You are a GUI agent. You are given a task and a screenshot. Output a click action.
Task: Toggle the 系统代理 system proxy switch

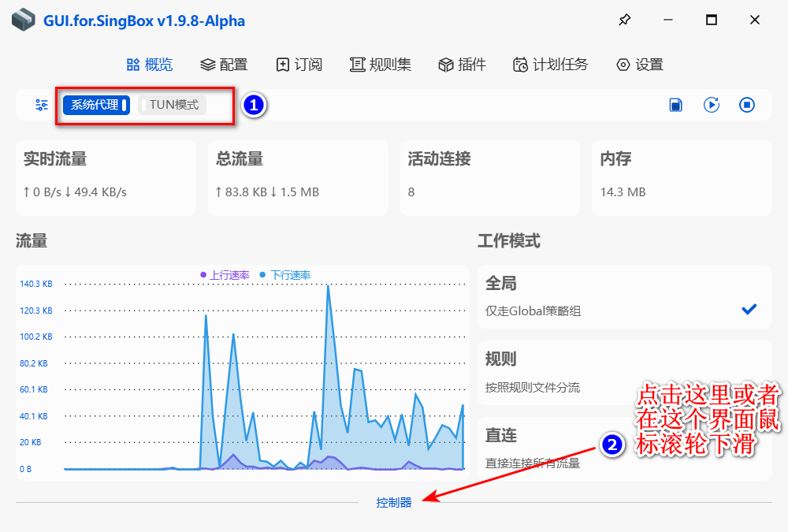click(x=95, y=105)
